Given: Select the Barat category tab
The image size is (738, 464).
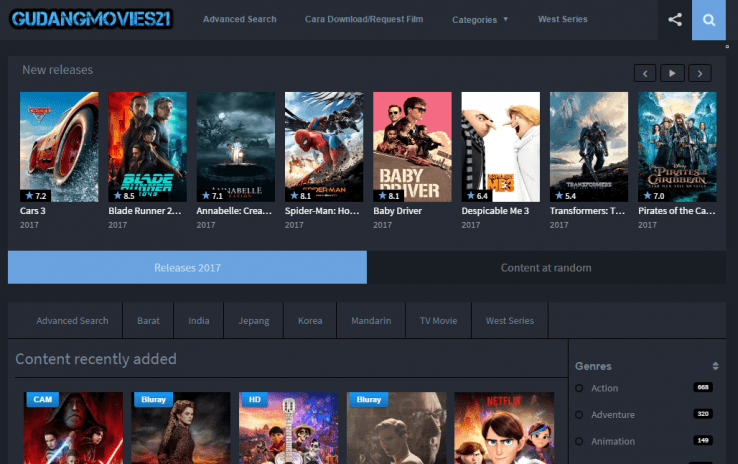Looking at the screenshot, I should click(148, 320).
